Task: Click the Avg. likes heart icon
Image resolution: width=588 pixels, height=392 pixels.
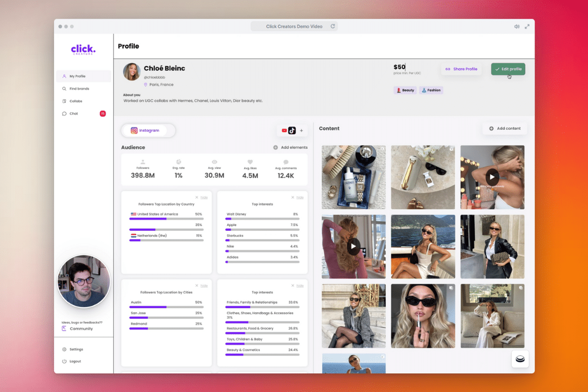Action: pyautogui.click(x=250, y=162)
